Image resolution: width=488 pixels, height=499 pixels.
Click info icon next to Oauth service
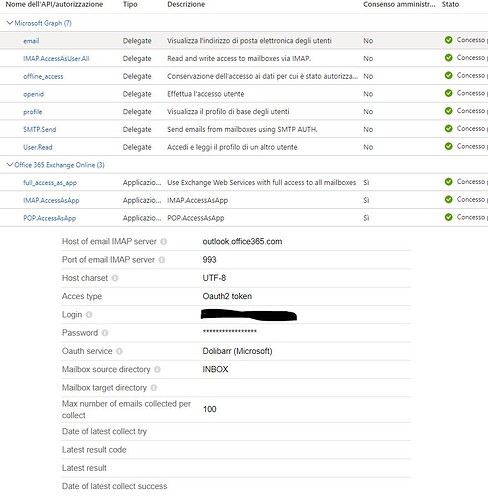click(119, 351)
